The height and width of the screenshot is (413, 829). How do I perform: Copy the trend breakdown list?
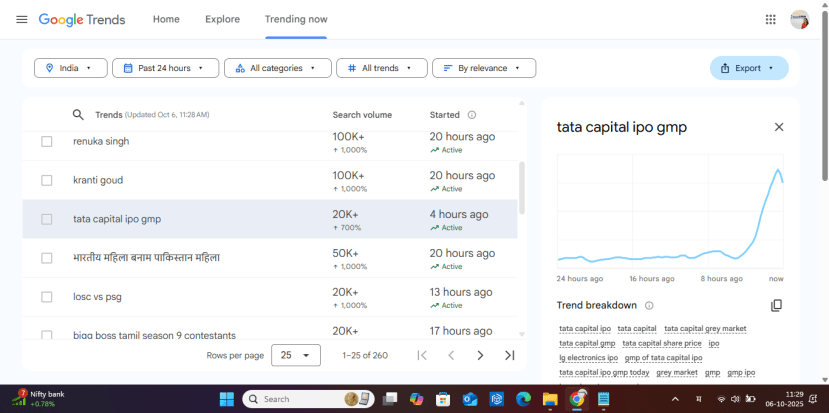pos(776,305)
